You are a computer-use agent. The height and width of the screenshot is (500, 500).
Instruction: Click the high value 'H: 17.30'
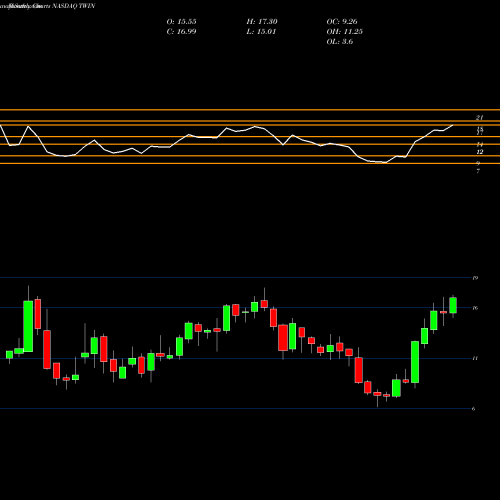262,22
